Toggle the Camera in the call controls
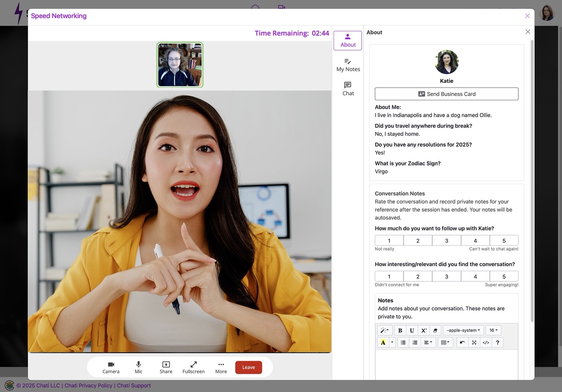 (111, 367)
